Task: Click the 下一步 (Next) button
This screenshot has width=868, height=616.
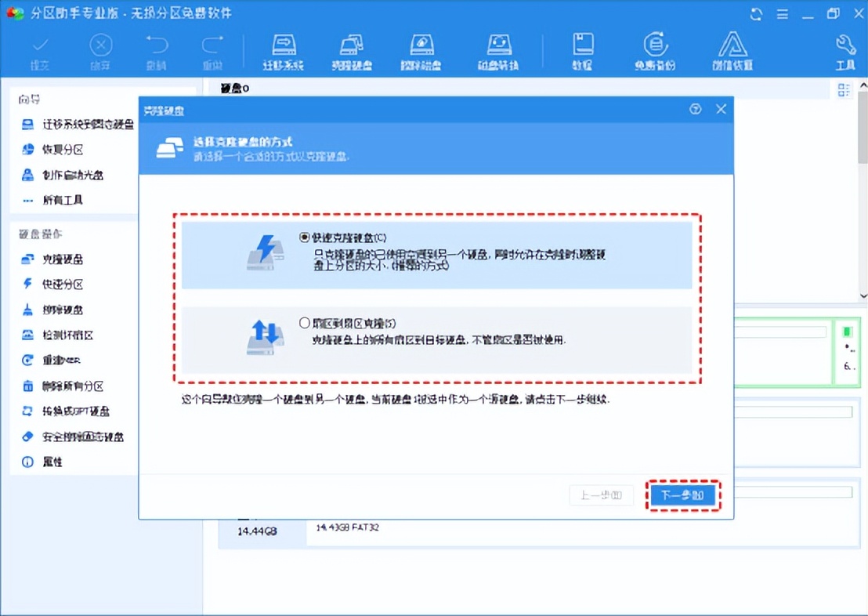Action: (683, 495)
